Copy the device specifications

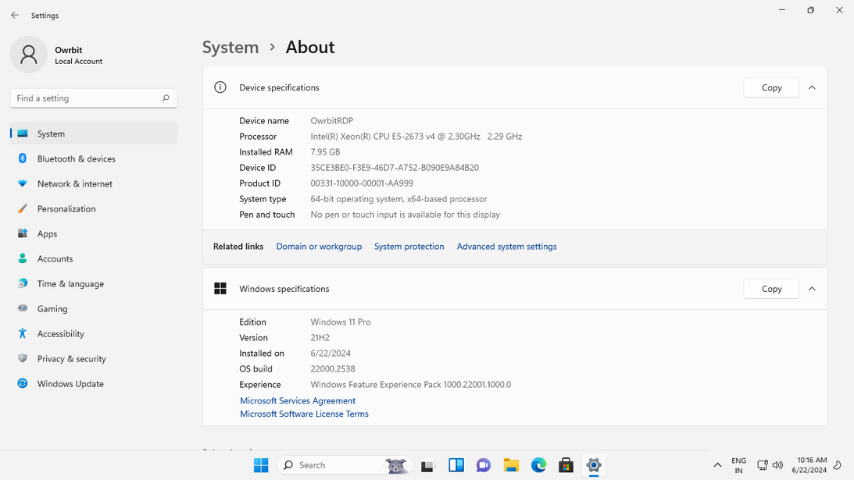point(771,88)
